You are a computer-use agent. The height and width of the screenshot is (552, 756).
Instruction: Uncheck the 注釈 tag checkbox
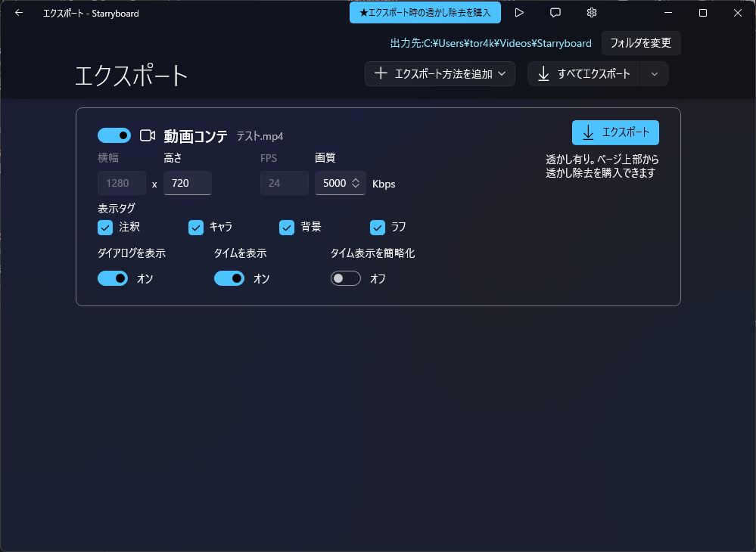click(105, 228)
